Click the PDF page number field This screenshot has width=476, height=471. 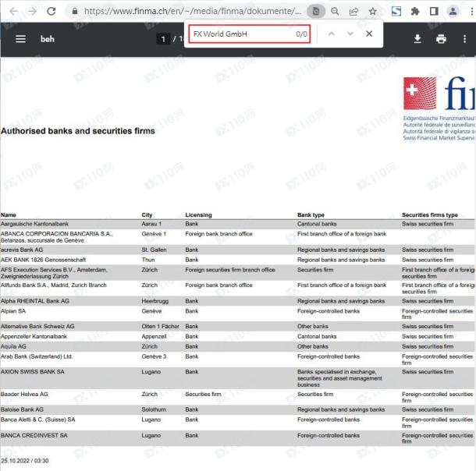tap(163, 39)
